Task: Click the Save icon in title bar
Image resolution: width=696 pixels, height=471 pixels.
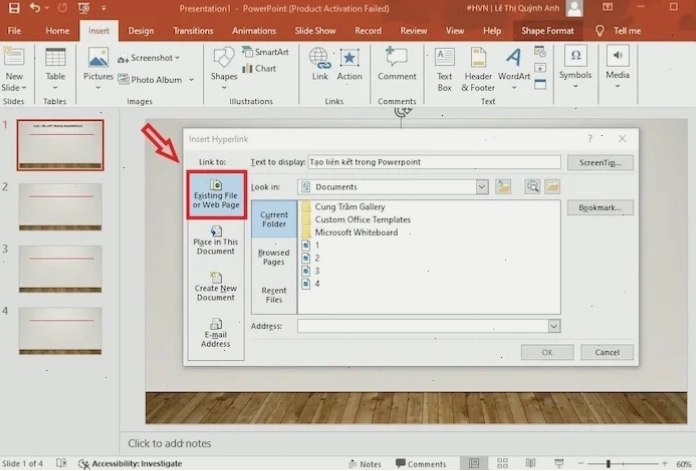Action: click(14, 8)
